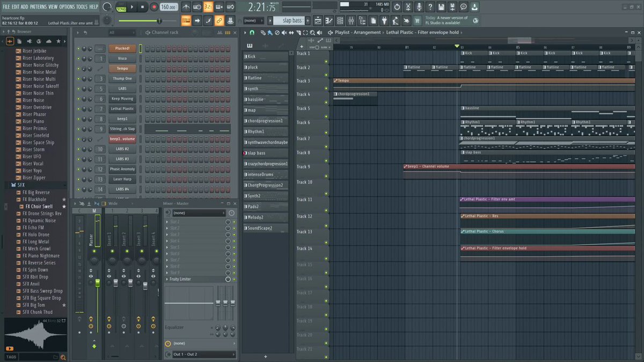The height and width of the screenshot is (362, 644).
Task: Click the Thump One channel button
Action: coord(122,78)
